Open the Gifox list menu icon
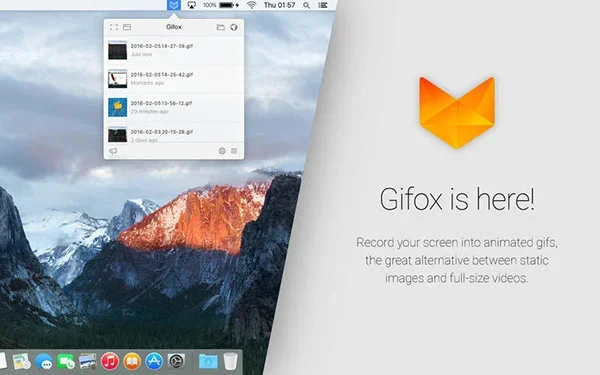 point(234,151)
